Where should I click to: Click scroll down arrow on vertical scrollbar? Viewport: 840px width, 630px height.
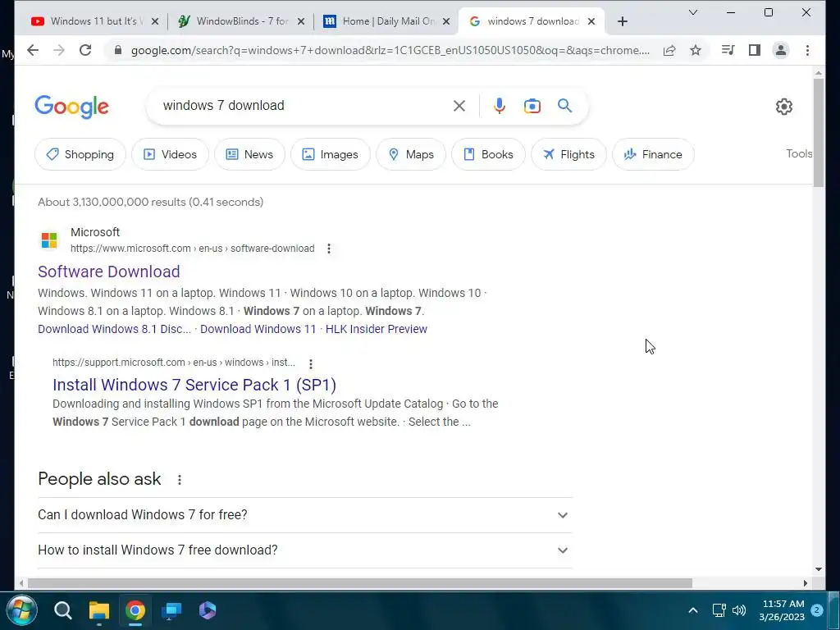(x=818, y=569)
